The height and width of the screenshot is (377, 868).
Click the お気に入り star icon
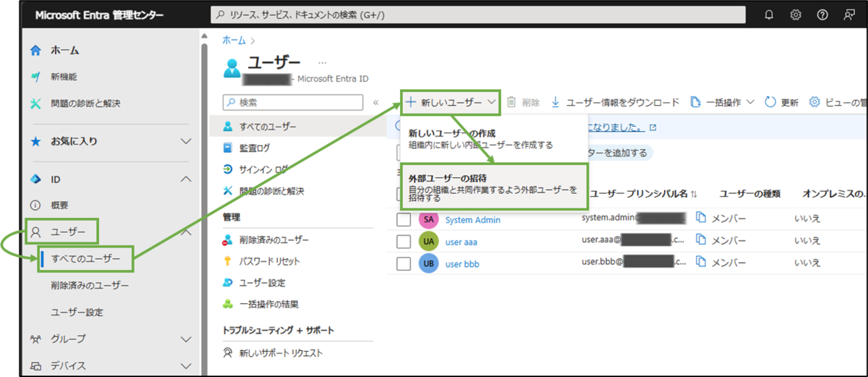[x=35, y=141]
